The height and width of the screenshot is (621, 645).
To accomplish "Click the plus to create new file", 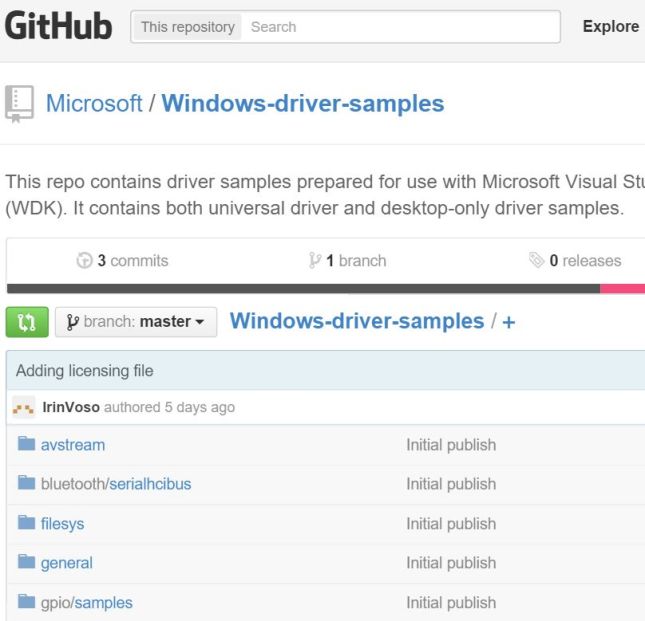I will tap(508, 322).
